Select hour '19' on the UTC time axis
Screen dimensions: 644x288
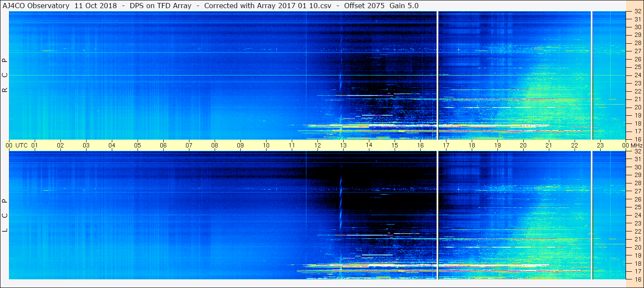[x=497, y=145]
